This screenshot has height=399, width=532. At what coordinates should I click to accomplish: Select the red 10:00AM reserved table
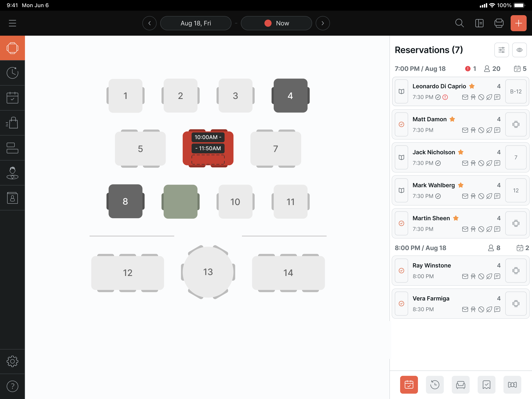(x=208, y=148)
